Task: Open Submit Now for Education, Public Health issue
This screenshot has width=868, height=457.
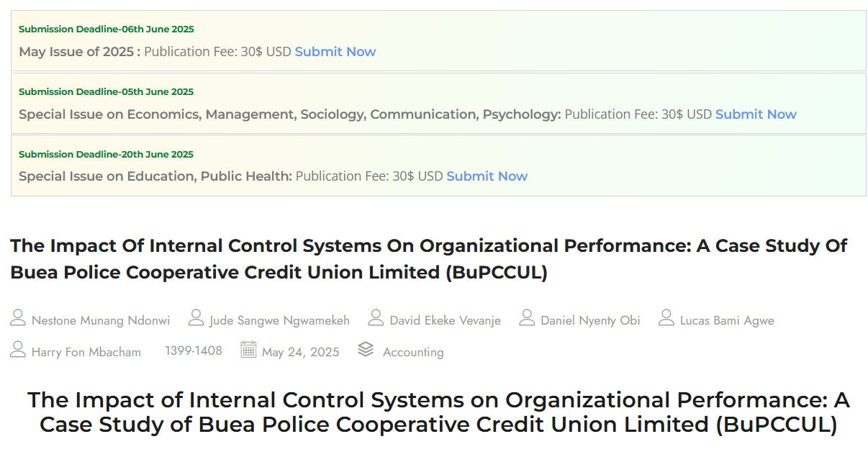Action: 487,176
